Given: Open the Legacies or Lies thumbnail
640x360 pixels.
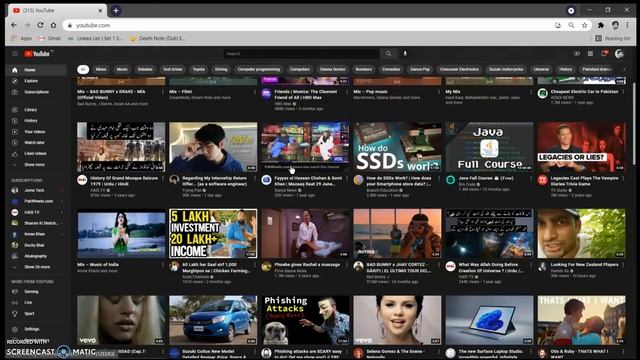Looking at the screenshot, I should point(581,147).
